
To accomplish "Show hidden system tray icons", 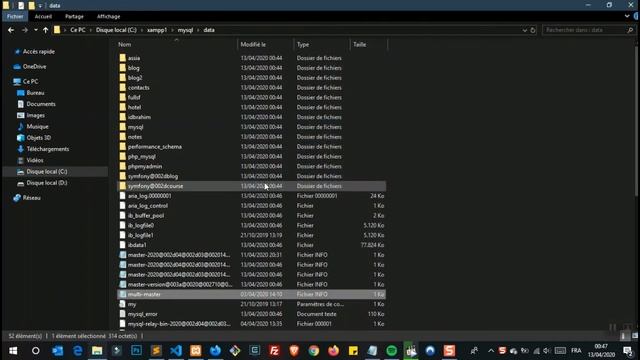I will [x=491, y=351].
